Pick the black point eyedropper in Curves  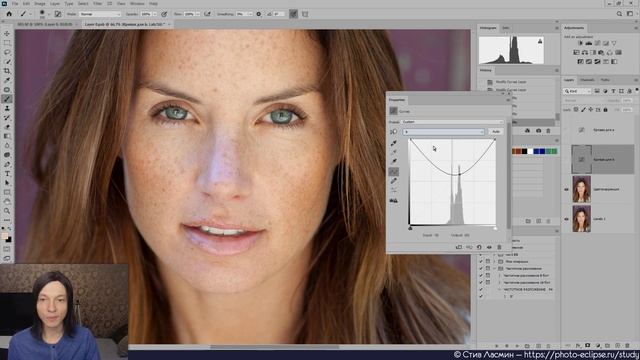(393, 143)
